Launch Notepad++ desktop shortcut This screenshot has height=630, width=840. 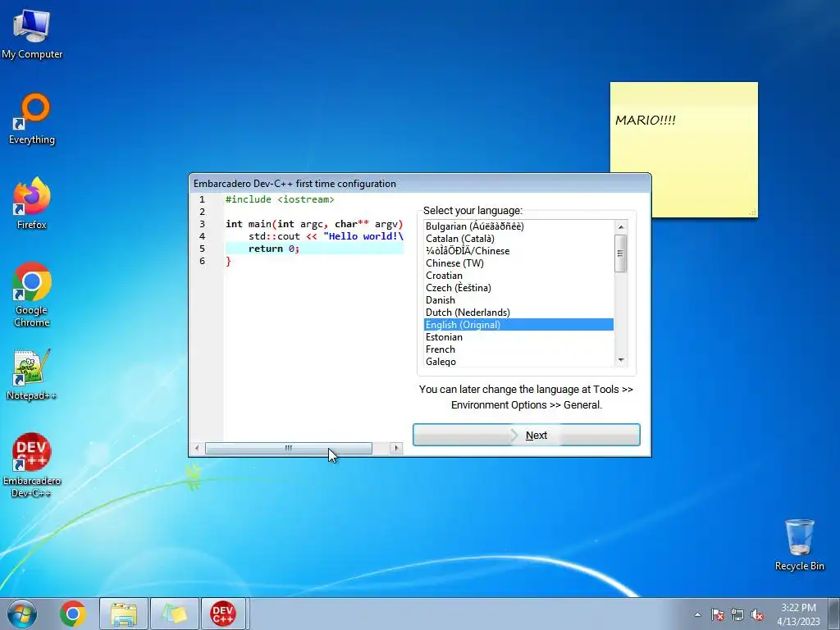[x=32, y=375]
